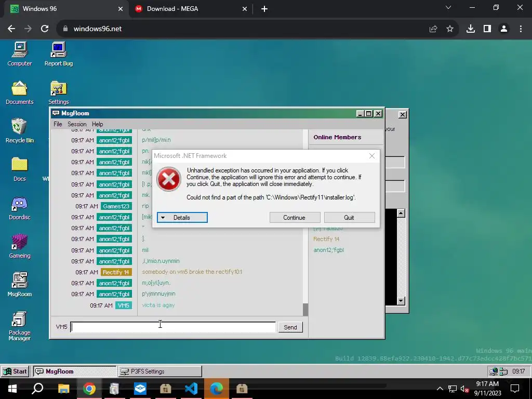The height and width of the screenshot is (399, 532).
Task: Click the down arrow of P3FS Settings scrollbar
Action: [x=401, y=301]
